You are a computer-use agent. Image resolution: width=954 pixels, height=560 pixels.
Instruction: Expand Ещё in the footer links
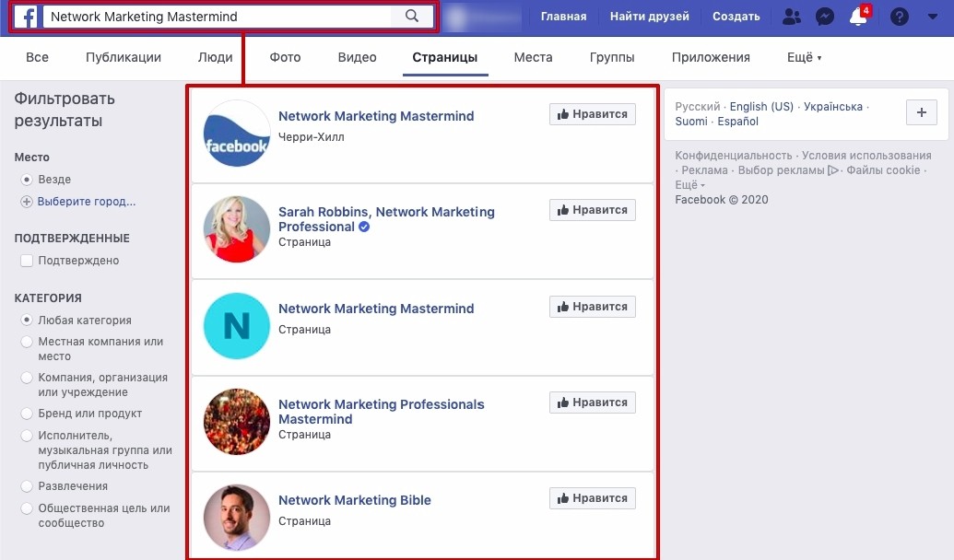(x=690, y=185)
